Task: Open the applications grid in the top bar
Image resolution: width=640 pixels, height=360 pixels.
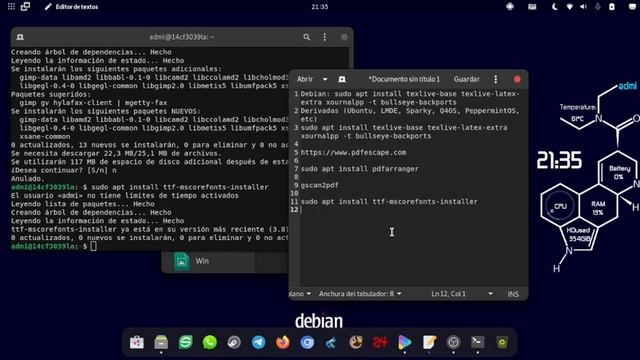Action: [x=11, y=7]
